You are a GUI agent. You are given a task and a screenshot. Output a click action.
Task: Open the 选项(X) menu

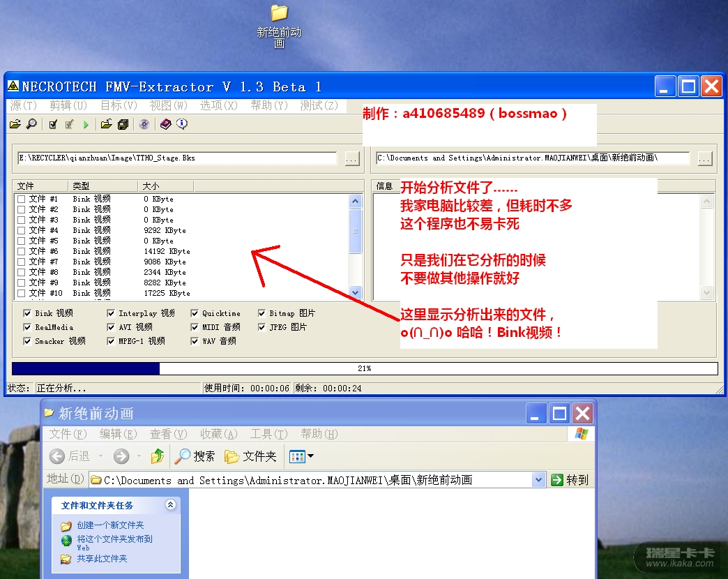click(219, 106)
